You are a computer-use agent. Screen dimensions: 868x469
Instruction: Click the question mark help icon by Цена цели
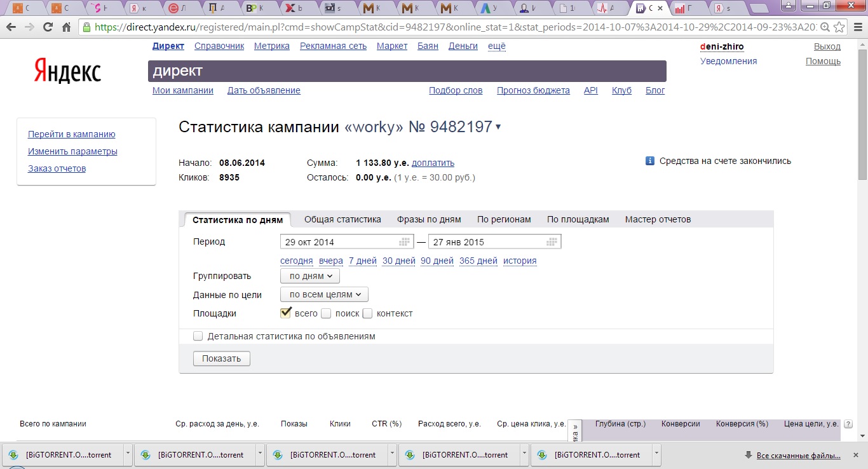(x=848, y=425)
